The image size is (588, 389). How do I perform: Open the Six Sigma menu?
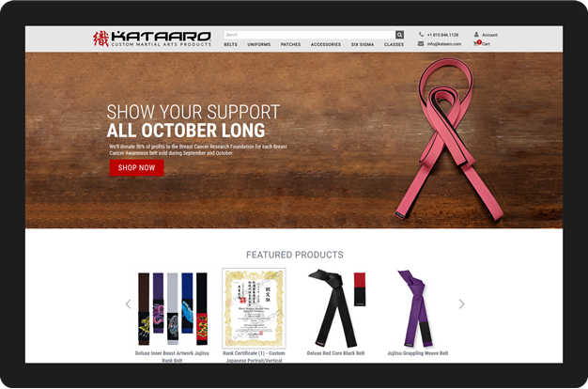pos(363,45)
